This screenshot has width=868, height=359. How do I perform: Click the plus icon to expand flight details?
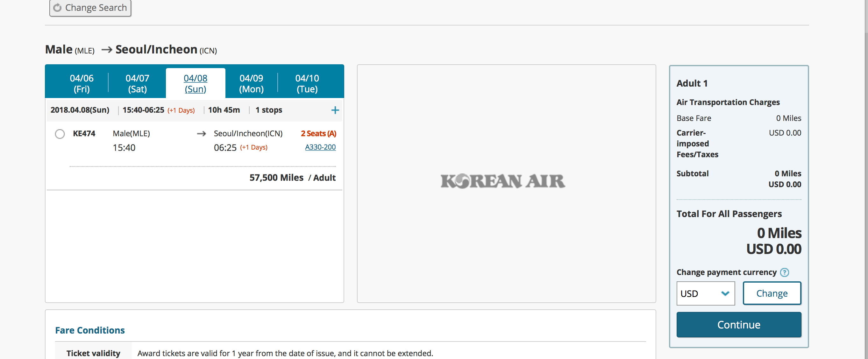point(335,110)
